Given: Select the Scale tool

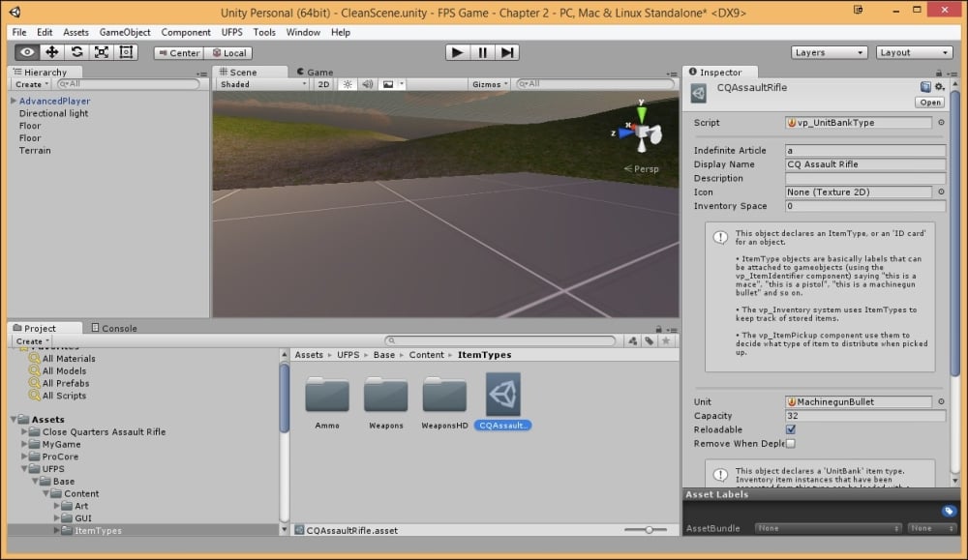Looking at the screenshot, I should point(101,52).
